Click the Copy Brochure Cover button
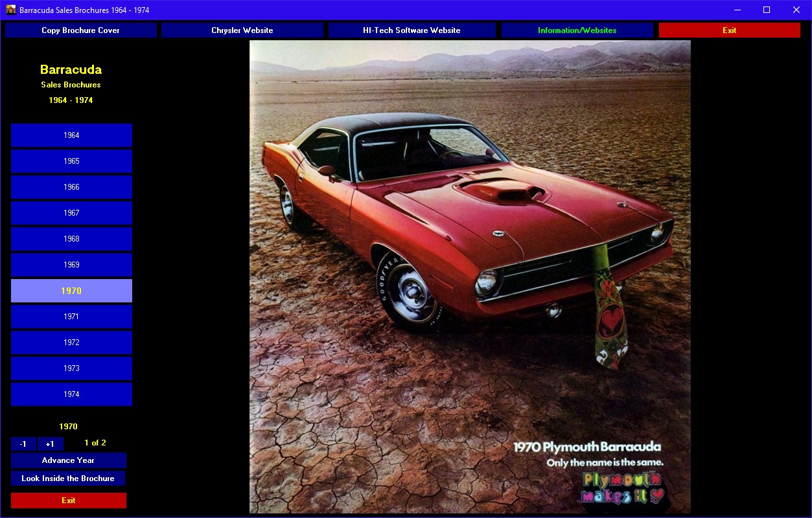 (x=81, y=30)
